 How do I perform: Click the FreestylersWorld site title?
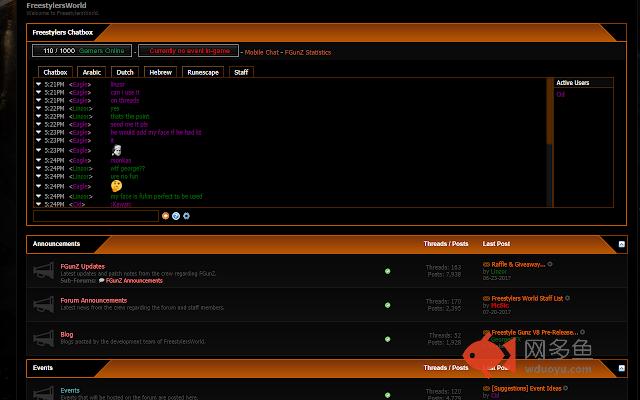click(56, 5)
